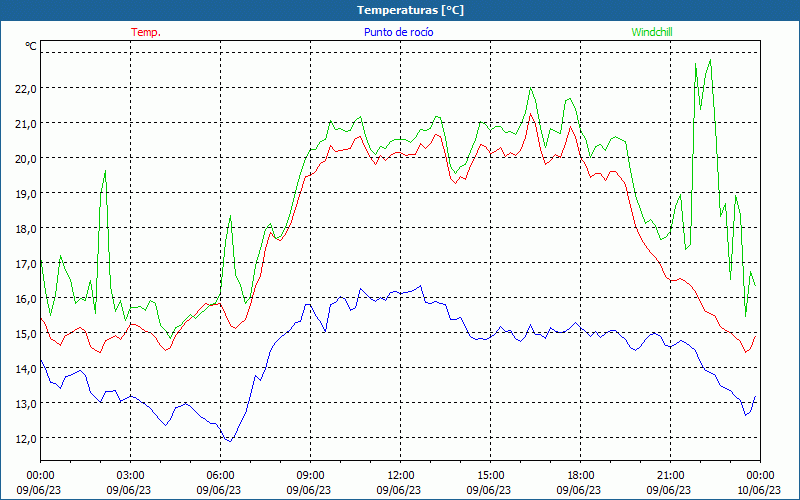Click the '°C' unit label on axis

(31, 46)
